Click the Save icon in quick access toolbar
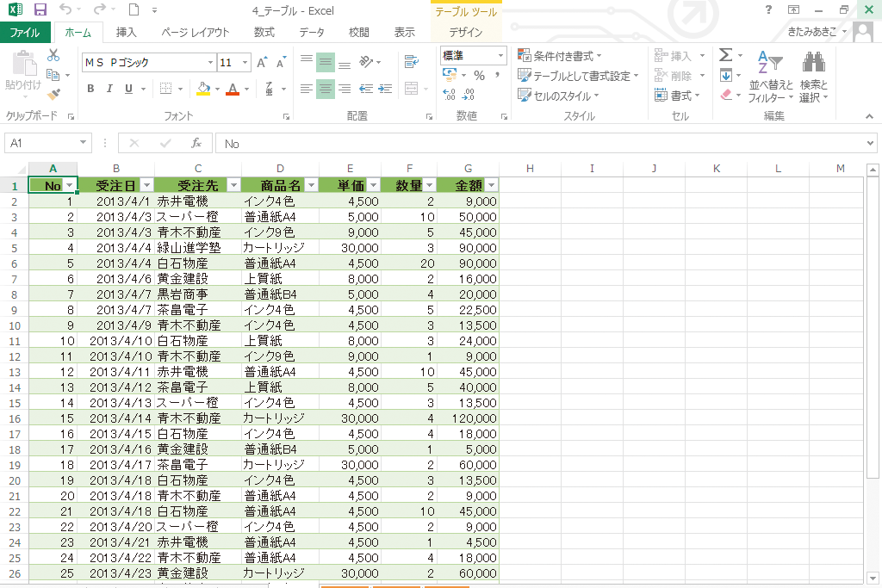This screenshot has width=882, height=588. click(40, 9)
